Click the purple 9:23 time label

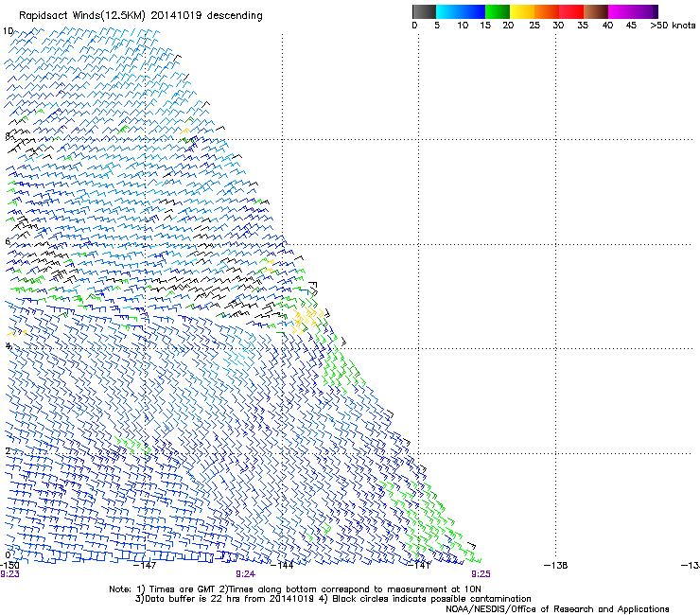9,574
